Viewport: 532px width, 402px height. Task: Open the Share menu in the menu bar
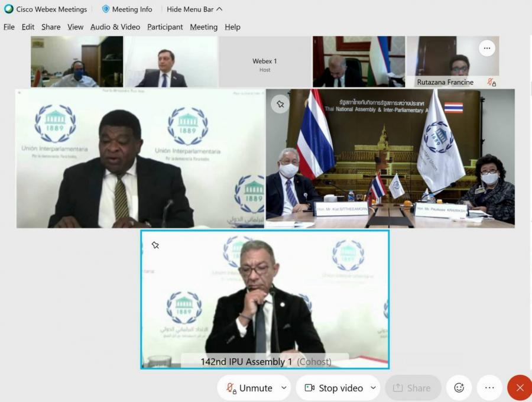51,27
